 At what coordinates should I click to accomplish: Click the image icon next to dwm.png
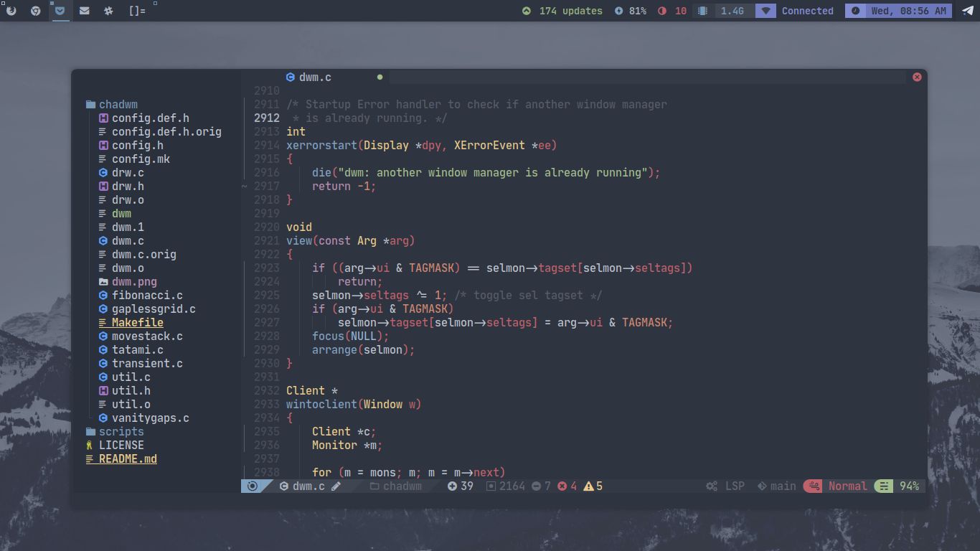point(103,281)
